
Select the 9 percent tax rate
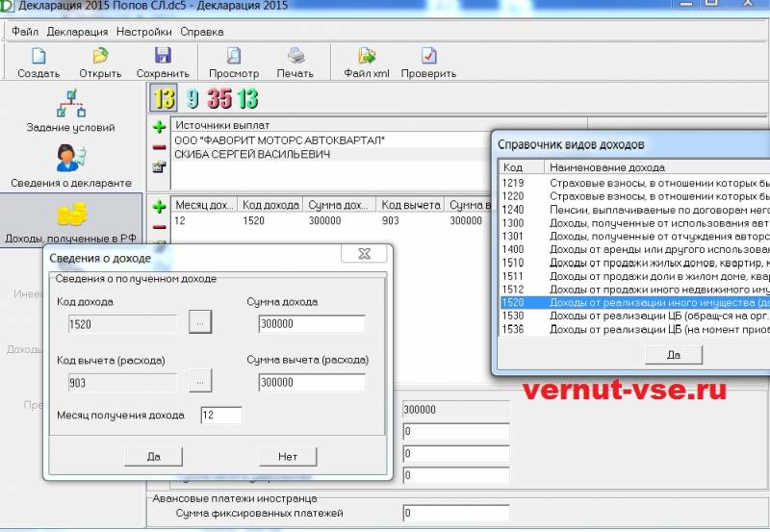192,99
